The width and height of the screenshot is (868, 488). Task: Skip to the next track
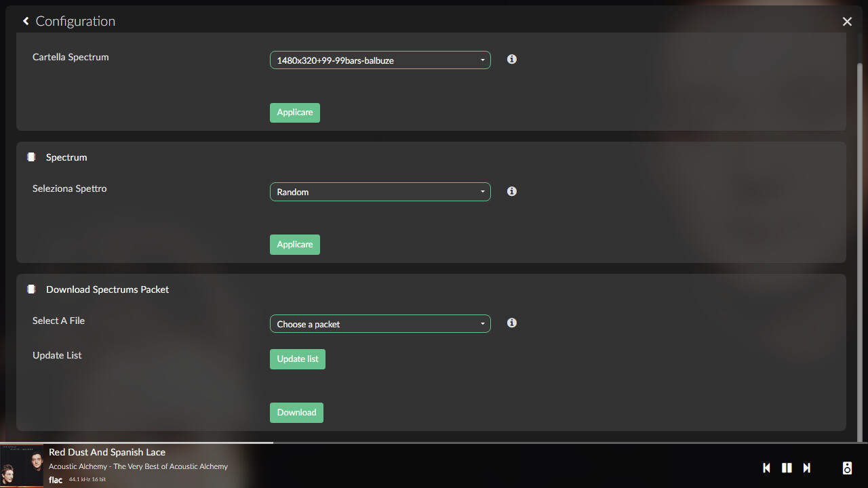click(x=806, y=468)
